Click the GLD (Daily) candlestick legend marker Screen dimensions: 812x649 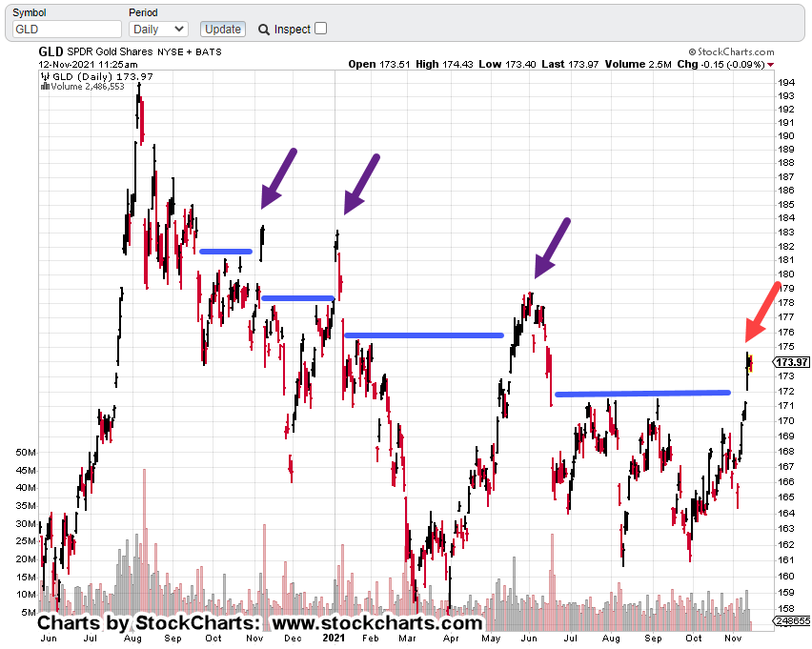click(44, 76)
